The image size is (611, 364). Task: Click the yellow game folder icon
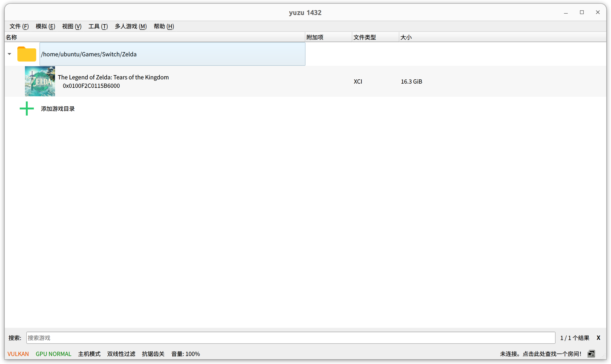[x=27, y=54]
